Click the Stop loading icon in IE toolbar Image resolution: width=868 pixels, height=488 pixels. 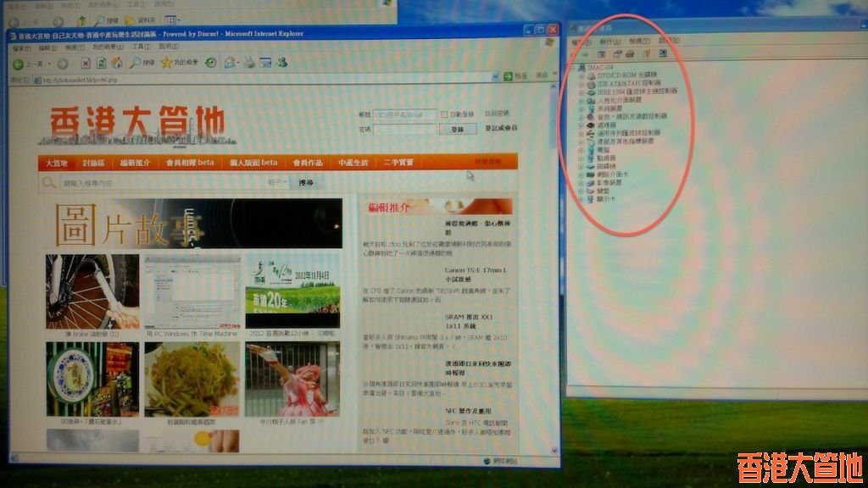(x=86, y=64)
